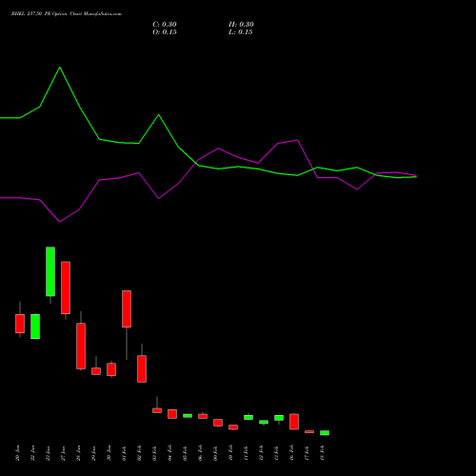
Task: Click the 12 Feb date label
Action: (x=262, y=453)
